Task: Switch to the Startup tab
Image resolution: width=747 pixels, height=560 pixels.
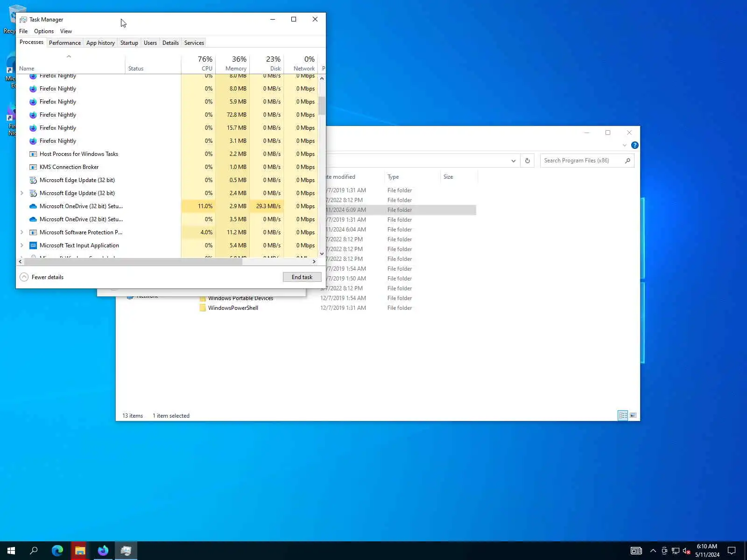Action: 129,43
